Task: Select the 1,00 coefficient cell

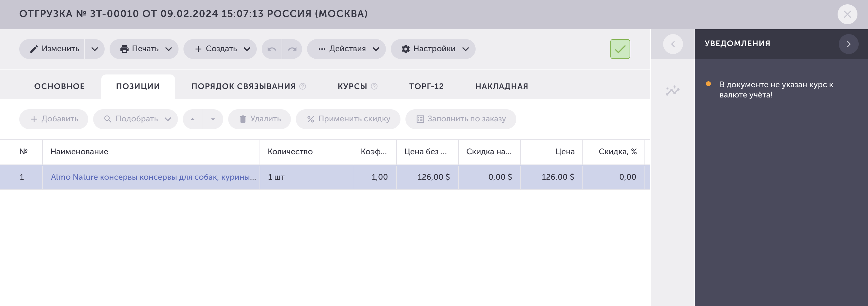Action: tap(374, 177)
